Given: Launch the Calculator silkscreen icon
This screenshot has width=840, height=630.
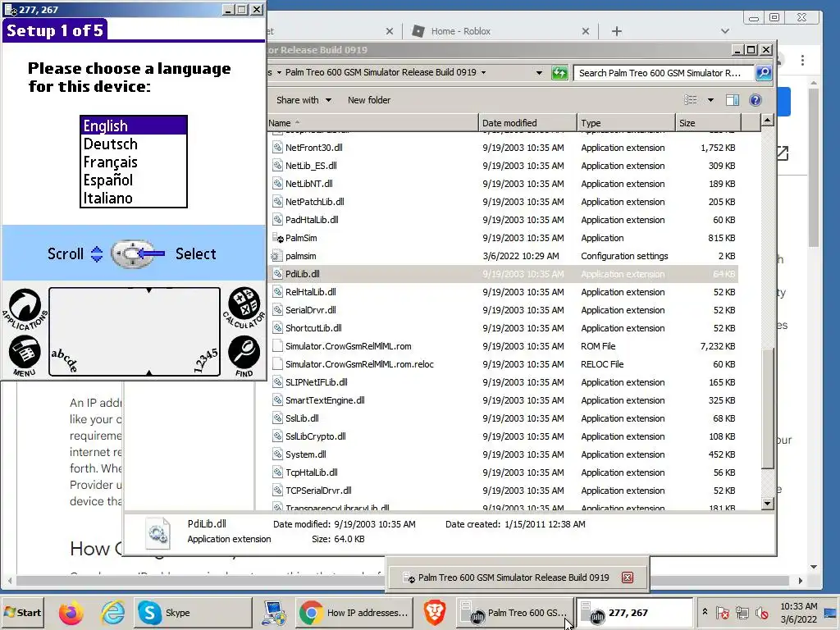Looking at the screenshot, I should [244, 308].
